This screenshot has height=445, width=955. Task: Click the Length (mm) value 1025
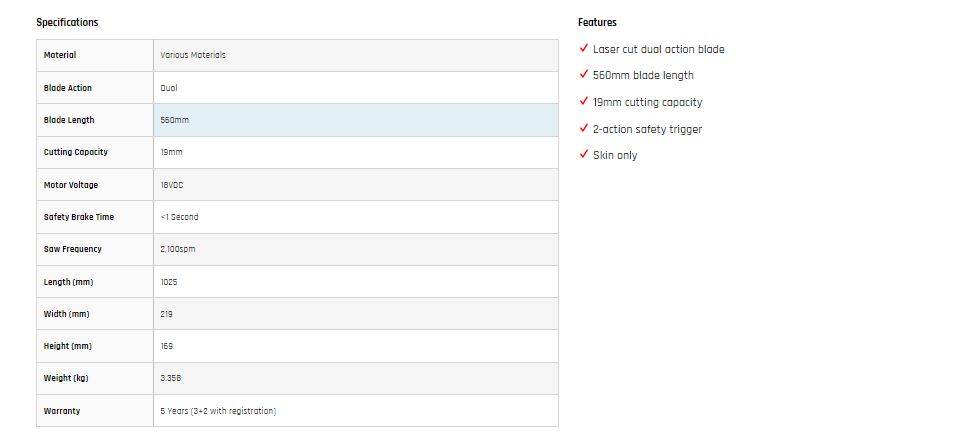[169, 282]
